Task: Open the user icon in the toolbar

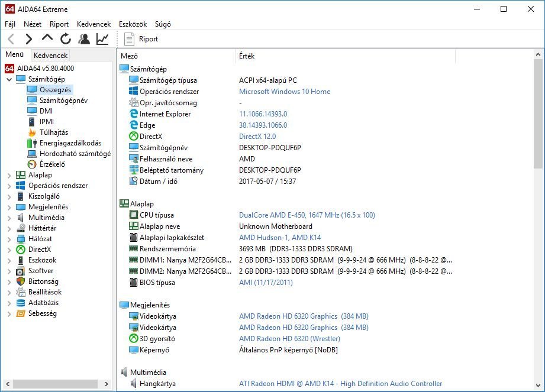Action: (84, 39)
